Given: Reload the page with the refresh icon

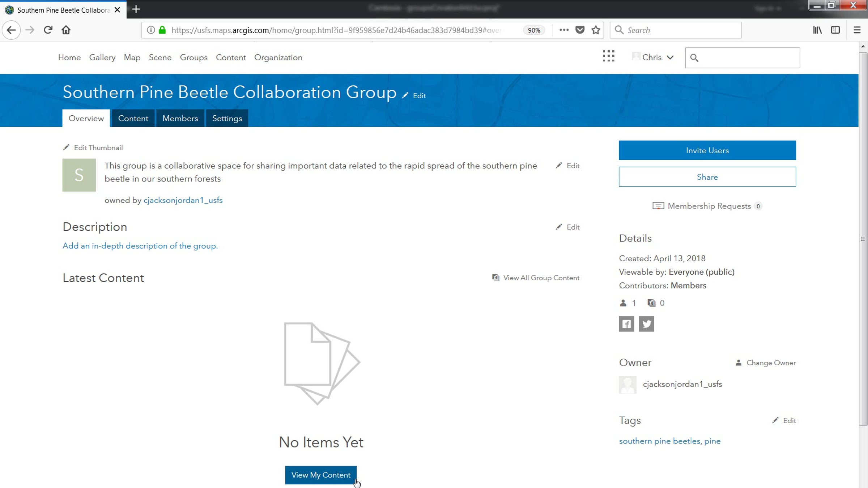Looking at the screenshot, I should pyautogui.click(x=48, y=30).
